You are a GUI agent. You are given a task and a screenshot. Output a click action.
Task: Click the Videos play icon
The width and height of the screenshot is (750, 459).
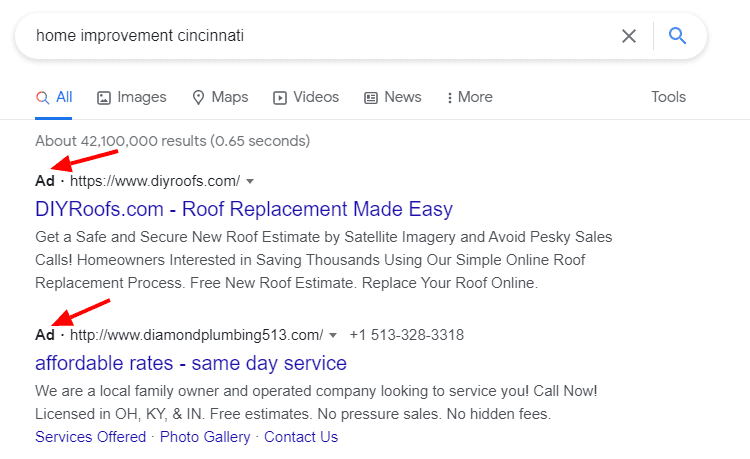(280, 98)
